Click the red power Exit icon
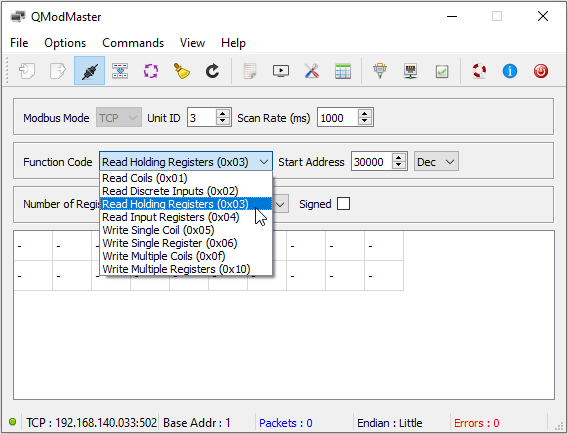The height and width of the screenshot is (434, 568). point(541,71)
